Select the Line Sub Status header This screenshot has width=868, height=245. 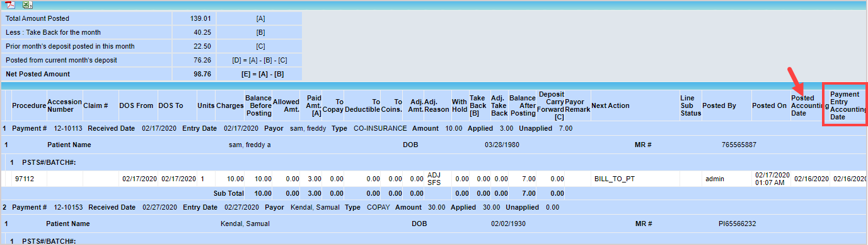coord(690,105)
